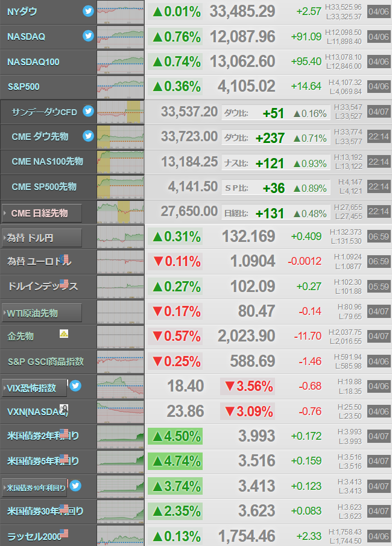Image resolution: width=392 pixels, height=546 pixels.
Task: Click the ナス比 +121 value
Action: tap(270, 163)
